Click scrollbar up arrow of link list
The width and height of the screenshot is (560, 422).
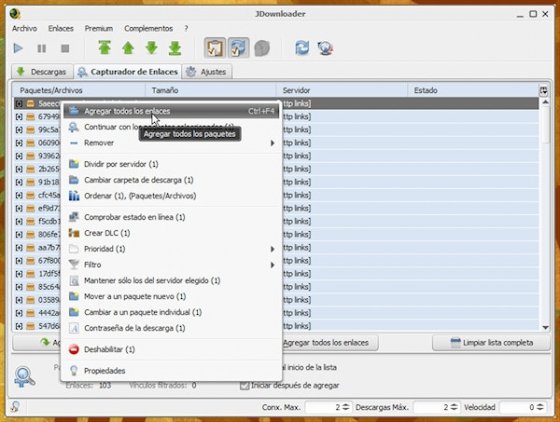(x=545, y=102)
